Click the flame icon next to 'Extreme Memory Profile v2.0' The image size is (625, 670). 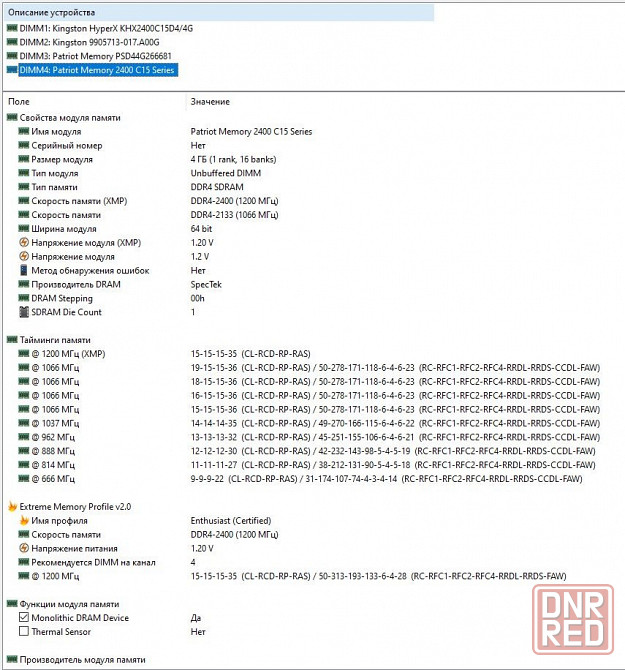pyautogui.click(x=12, y=506)
